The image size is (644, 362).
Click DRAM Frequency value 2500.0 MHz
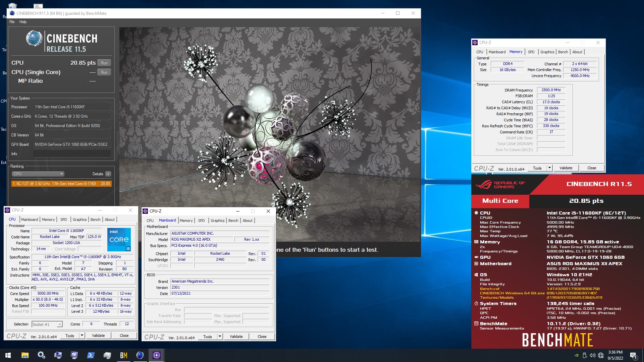[x=551, y=90]
